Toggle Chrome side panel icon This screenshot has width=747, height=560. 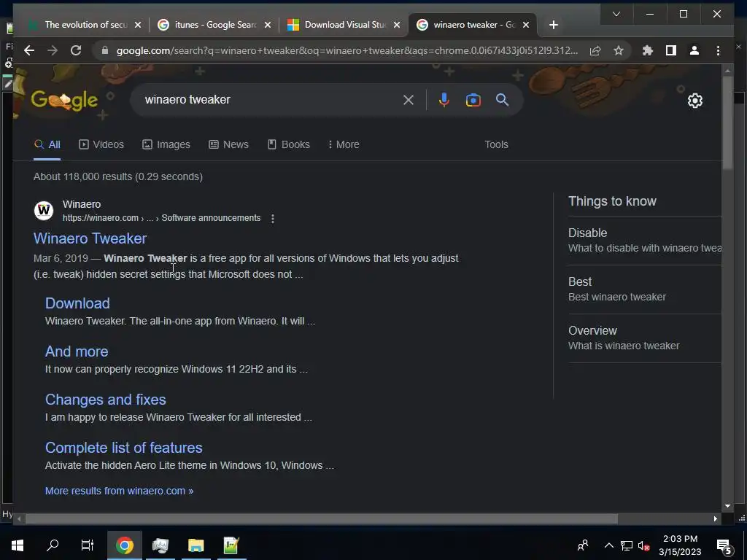671,50
